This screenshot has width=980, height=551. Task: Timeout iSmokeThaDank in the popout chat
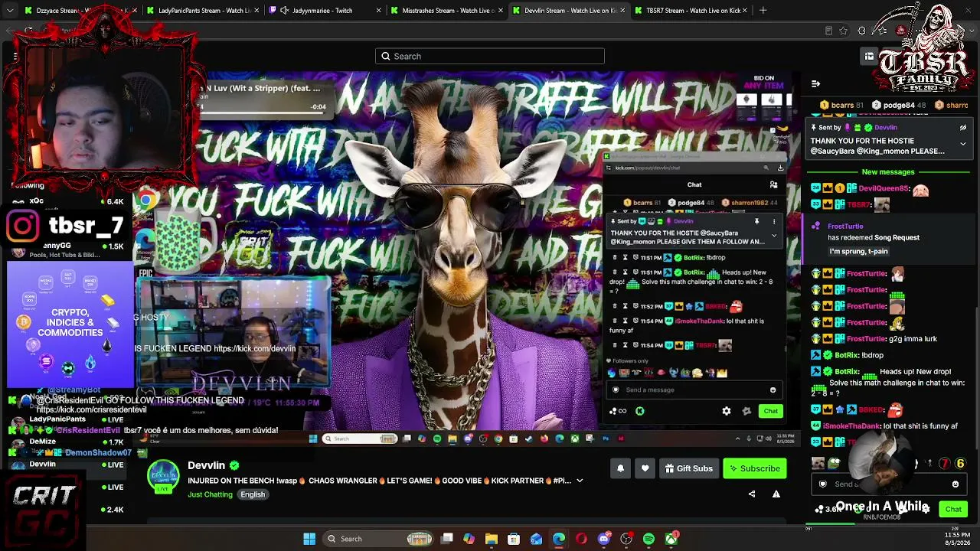coord(625,321)
